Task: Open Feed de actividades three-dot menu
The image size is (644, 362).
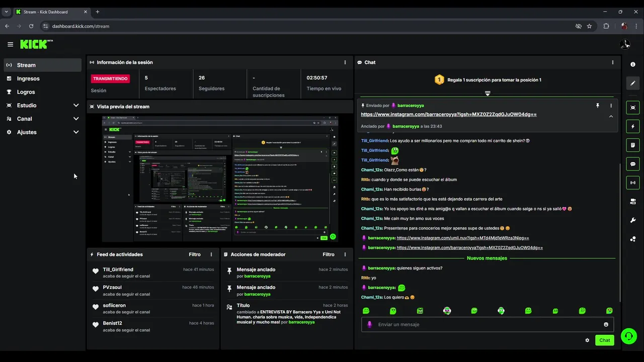Action: pos(211,254)
